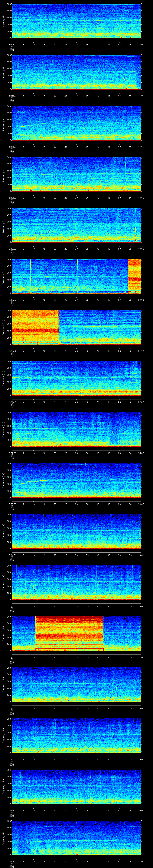Viewport: 153px width, 868px height.
Task: Click the 19:00 end time label
Action: (x=141, y=249)
